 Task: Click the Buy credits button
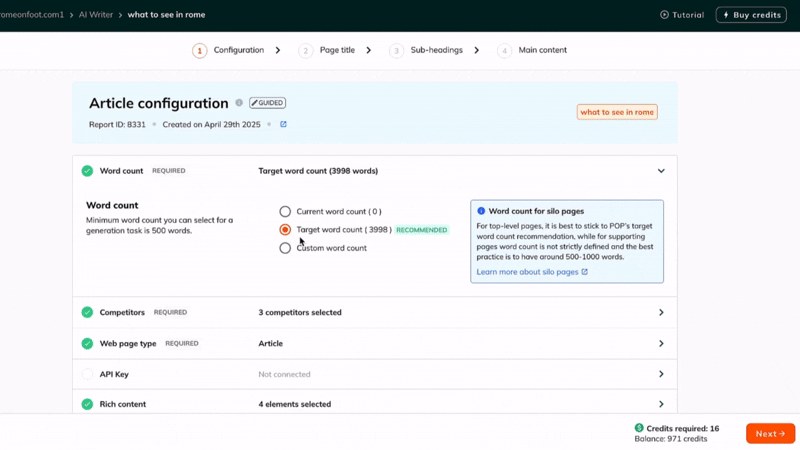point(751,15)
